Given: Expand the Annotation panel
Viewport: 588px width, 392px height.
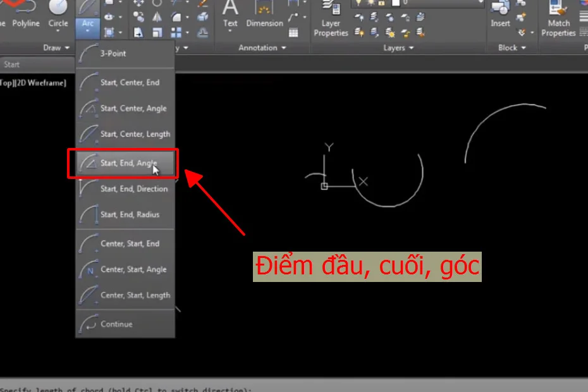Looking at the screenshot, I should [x=262, y=47].
